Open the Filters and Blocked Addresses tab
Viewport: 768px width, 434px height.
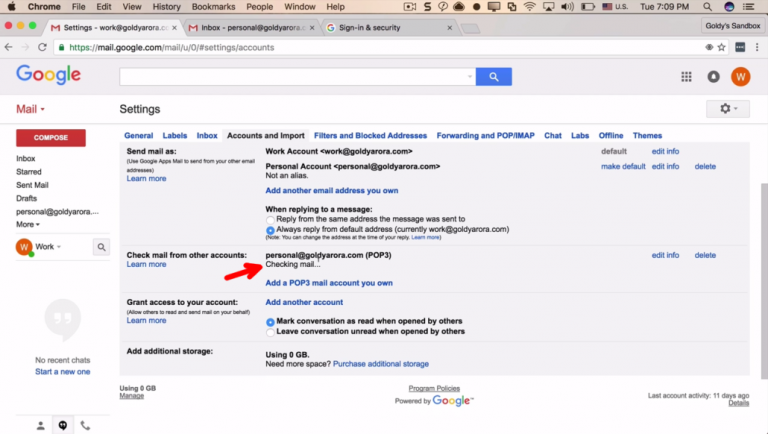pyautogui.click(x=370, y=136)
